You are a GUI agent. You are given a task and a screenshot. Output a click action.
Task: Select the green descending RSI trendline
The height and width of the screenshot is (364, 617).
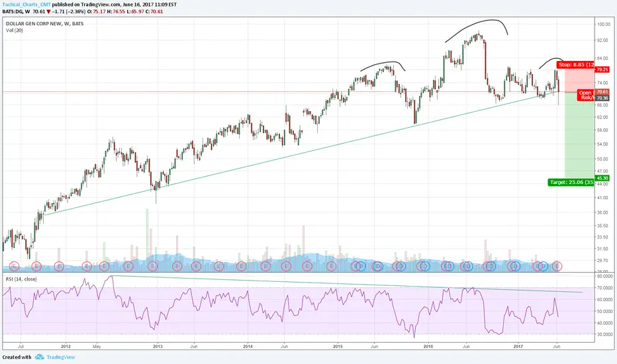(346, 284)
